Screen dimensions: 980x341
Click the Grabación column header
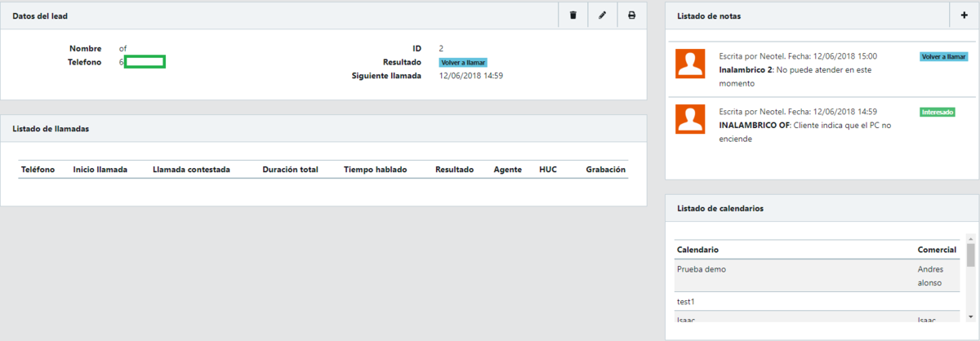[605, 170]
